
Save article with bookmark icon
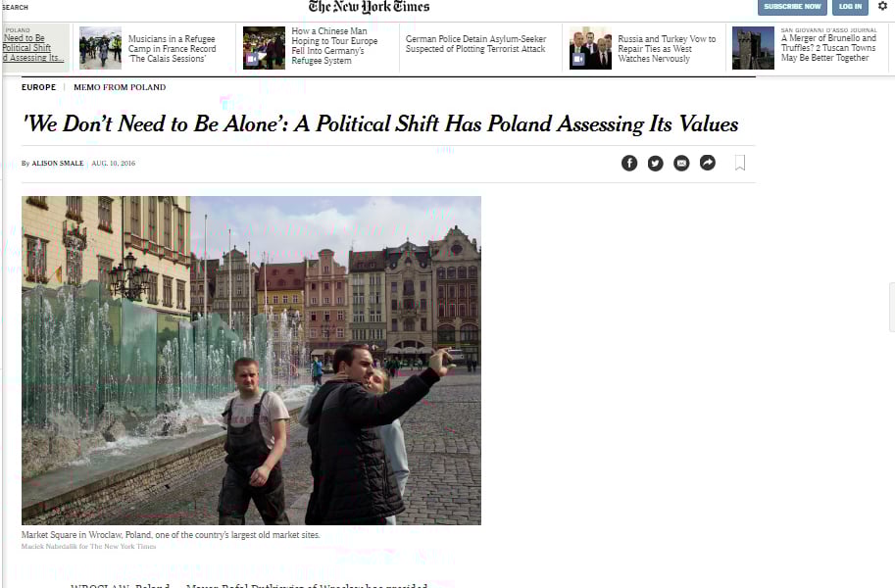tap(740, 163)
